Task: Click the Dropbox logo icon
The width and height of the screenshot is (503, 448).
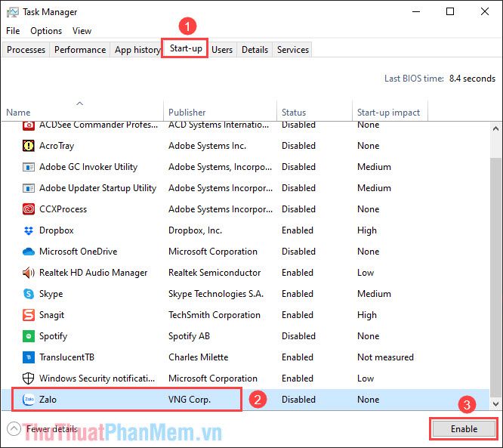Action: click(x=29, y=230)
